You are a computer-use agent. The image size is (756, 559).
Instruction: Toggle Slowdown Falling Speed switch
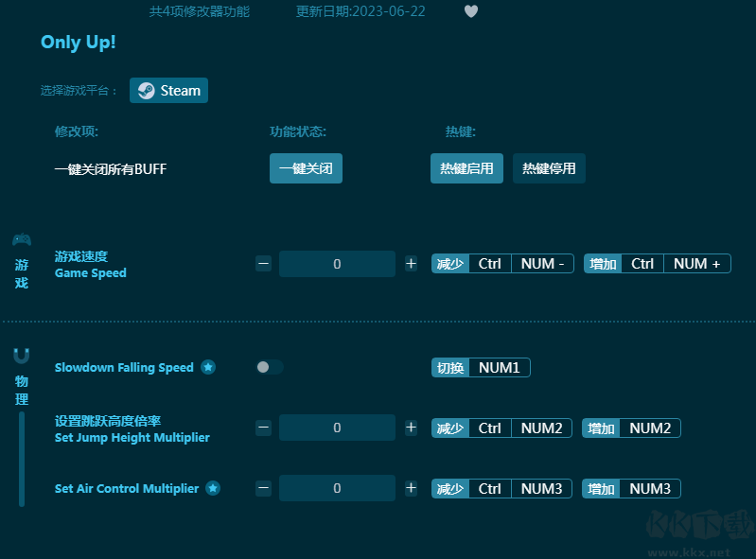click(269, 367)
